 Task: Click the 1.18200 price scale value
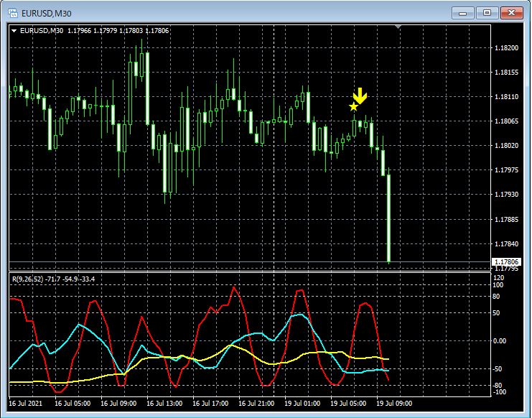pyautogui.click(x=507, y=48)
